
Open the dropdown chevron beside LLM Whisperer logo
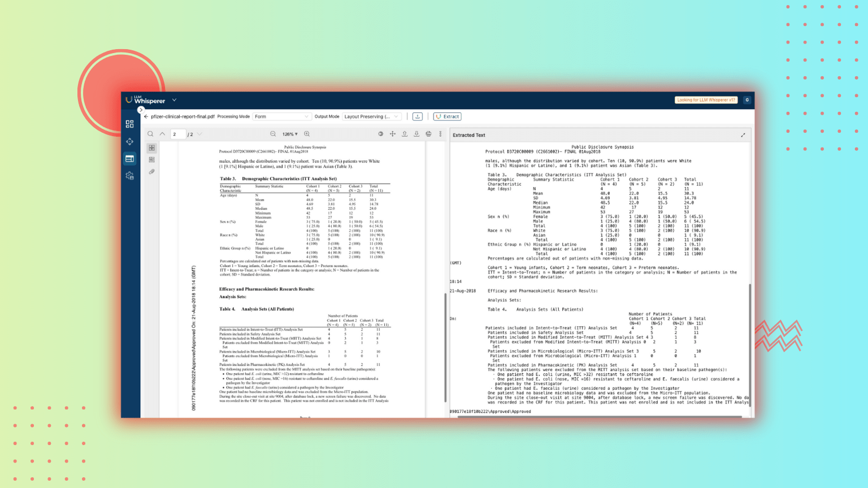[x=174, y=100]
